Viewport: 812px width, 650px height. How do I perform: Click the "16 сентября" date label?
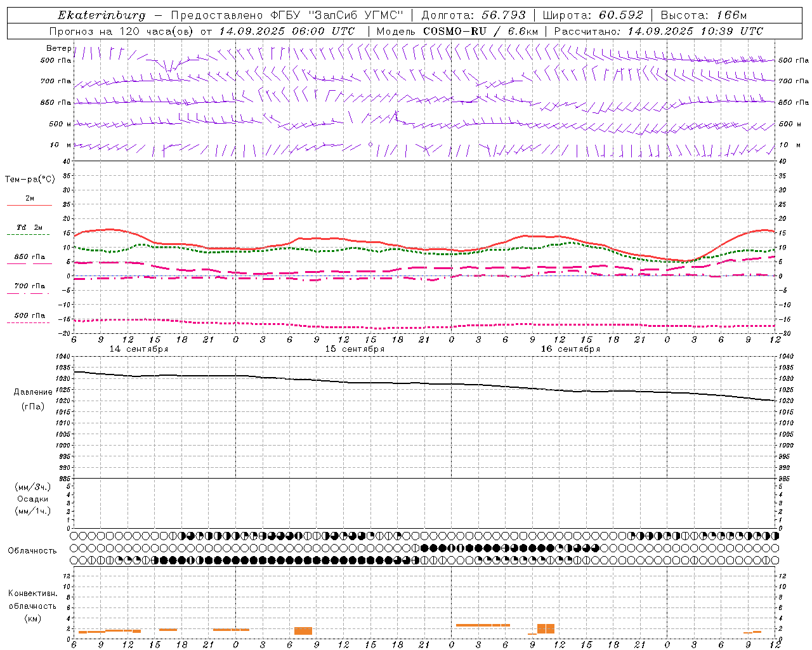pos(570,349)
